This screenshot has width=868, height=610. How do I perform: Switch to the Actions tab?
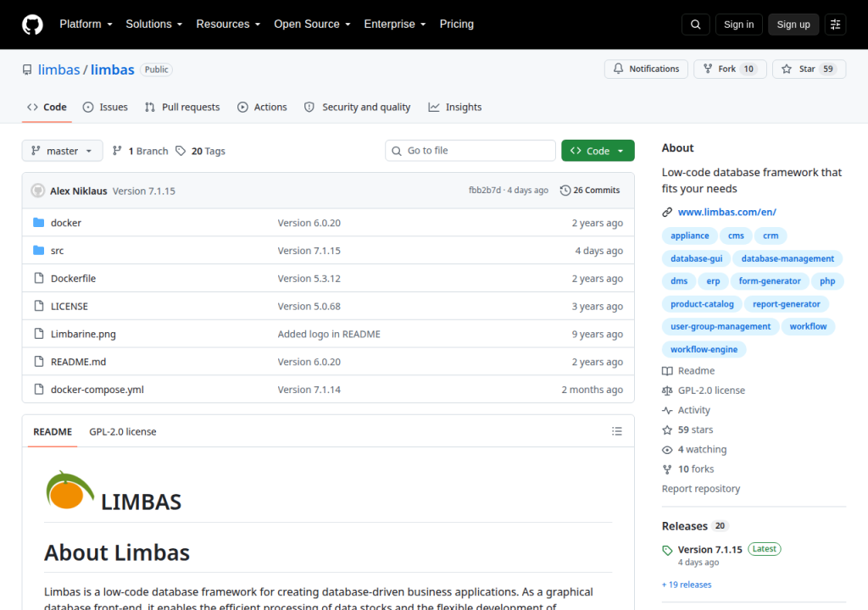(x=262, y=107)
